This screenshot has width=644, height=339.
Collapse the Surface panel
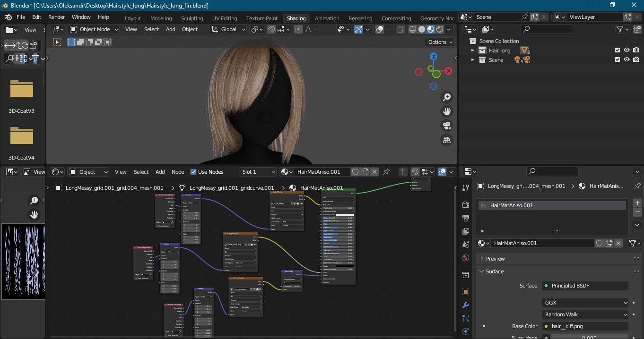[x=482, y=271]
